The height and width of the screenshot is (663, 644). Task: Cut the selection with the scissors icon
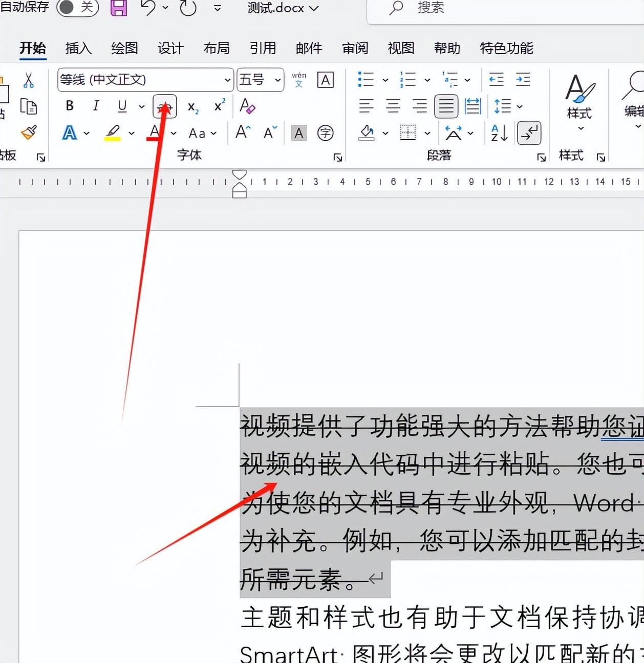pos(29,80)
